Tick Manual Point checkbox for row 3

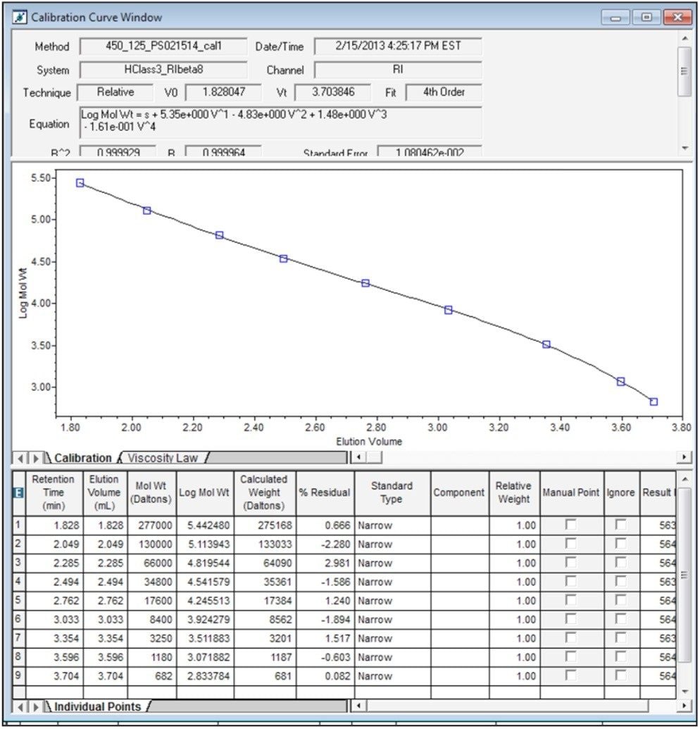coord(571,563)
